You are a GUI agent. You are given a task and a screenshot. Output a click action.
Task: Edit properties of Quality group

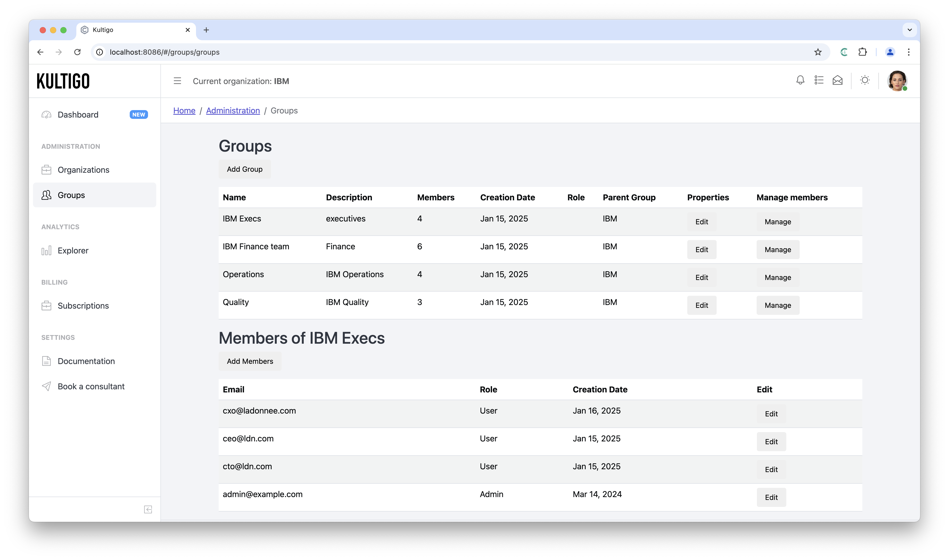(701, 305)
